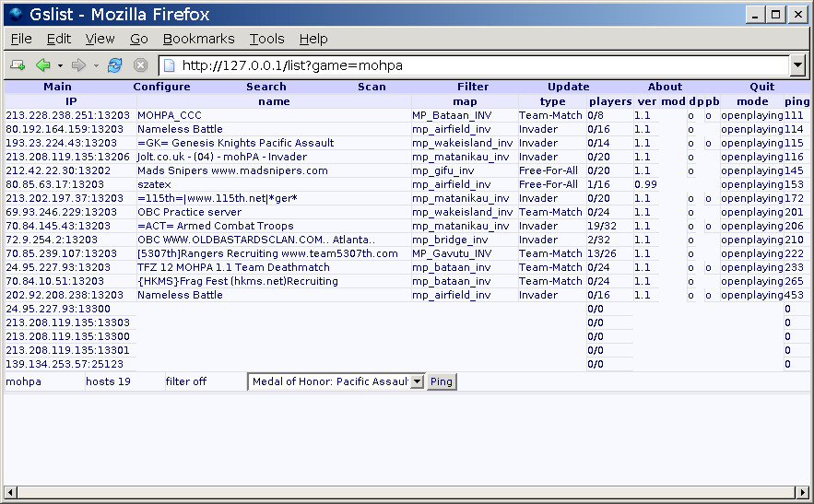Expand the address bar URL history dropdown
The height and width of the screenshot is (504, 814).
(797, 65)
